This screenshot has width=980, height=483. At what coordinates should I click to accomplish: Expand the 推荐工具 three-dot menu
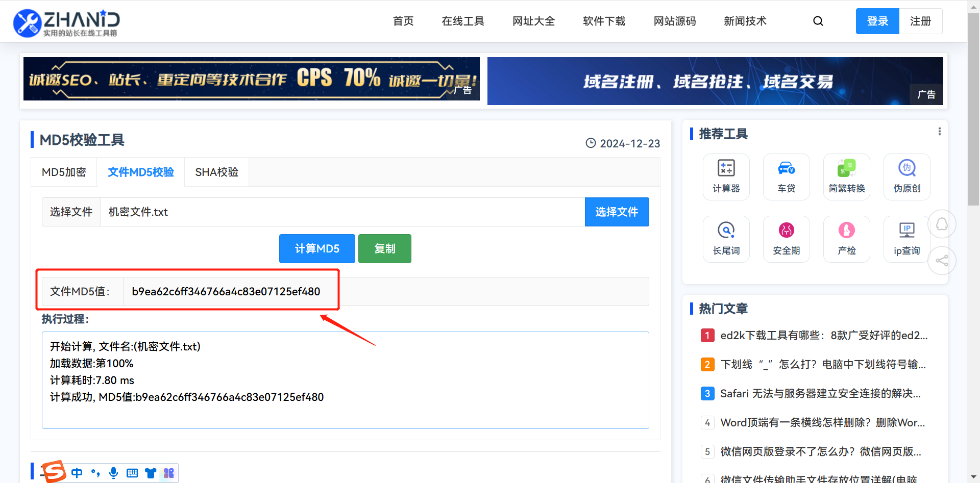939,132
